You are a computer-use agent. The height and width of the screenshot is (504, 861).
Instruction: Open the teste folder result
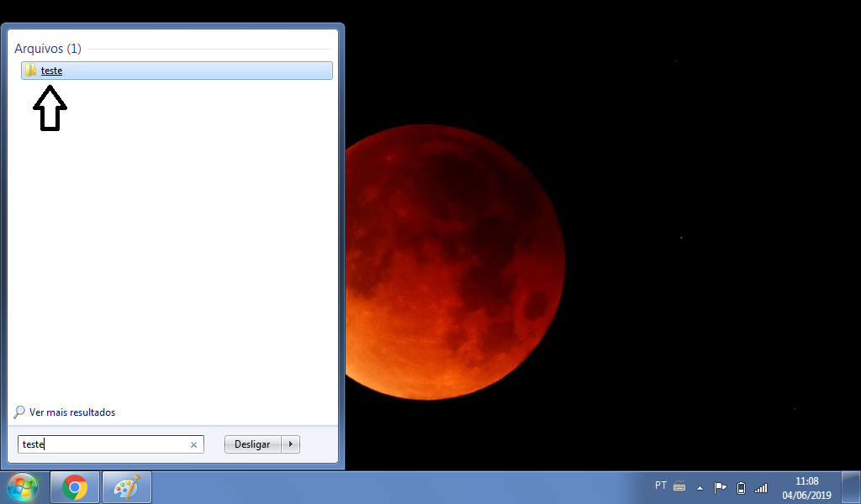[x=177, y=71]
